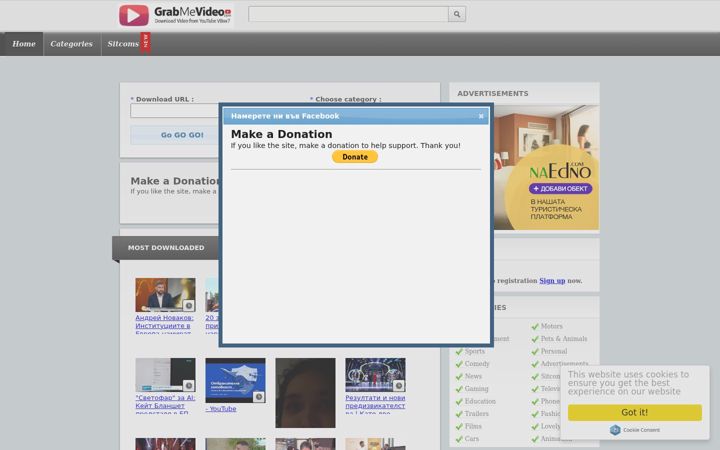
Task: Select the Motors category
Action: (x=551, y=326)
